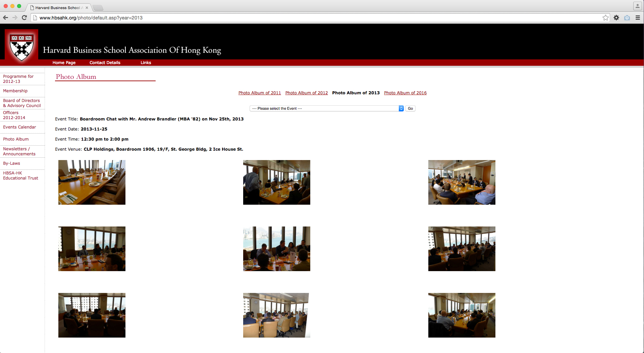This screenshot has width=644, height=353.
Task: Select Home Page in navigation bar
Action: pyautogui.click(x=64, y=63)
